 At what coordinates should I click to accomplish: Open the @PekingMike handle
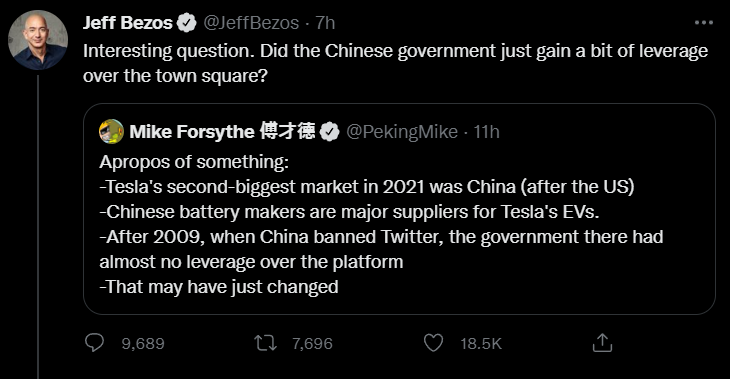coord(402,132)
